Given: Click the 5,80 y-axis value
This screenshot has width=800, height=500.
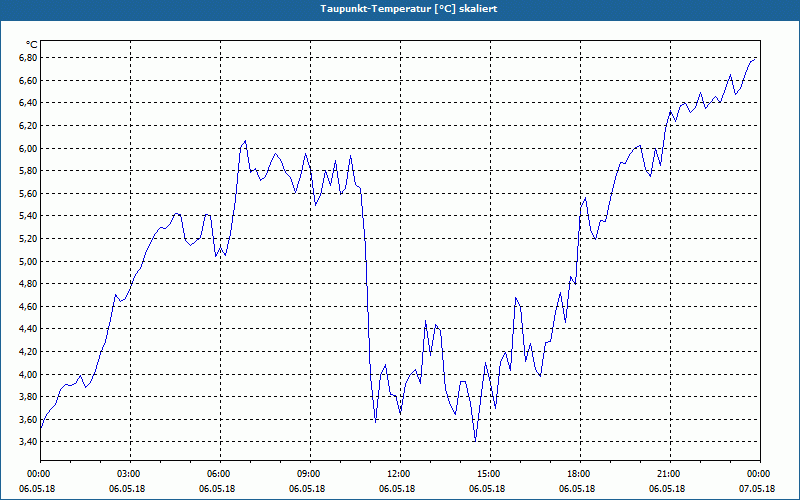Looking at the screenshot, I should tap(29, 171).
